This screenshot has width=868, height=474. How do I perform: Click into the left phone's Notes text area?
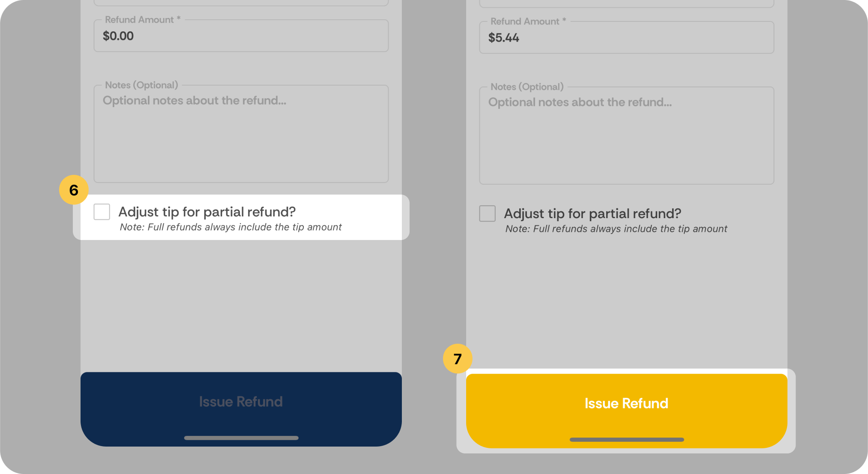click(x=241, y=134)
